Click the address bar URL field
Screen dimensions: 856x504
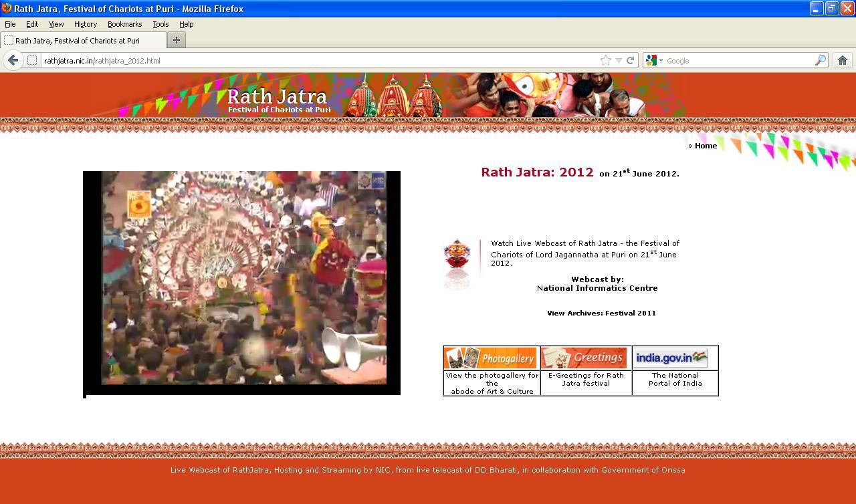[320, 60]
